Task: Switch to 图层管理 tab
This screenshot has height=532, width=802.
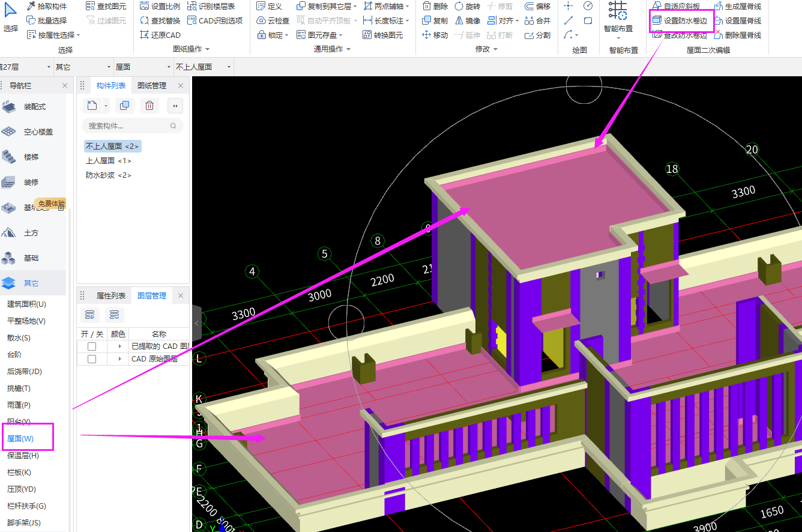Action: click(152, 295)
